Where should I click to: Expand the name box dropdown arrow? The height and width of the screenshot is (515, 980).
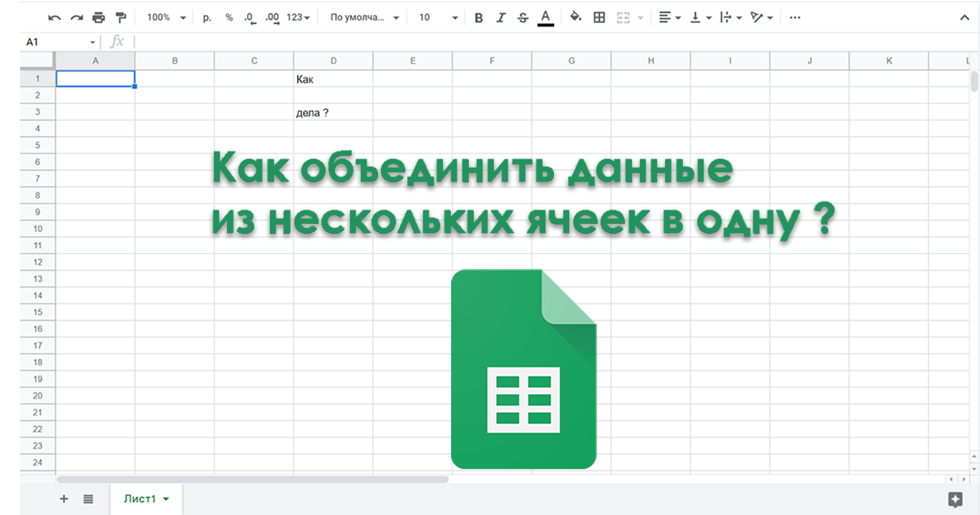pyautogui.click(x=92, y=42)
